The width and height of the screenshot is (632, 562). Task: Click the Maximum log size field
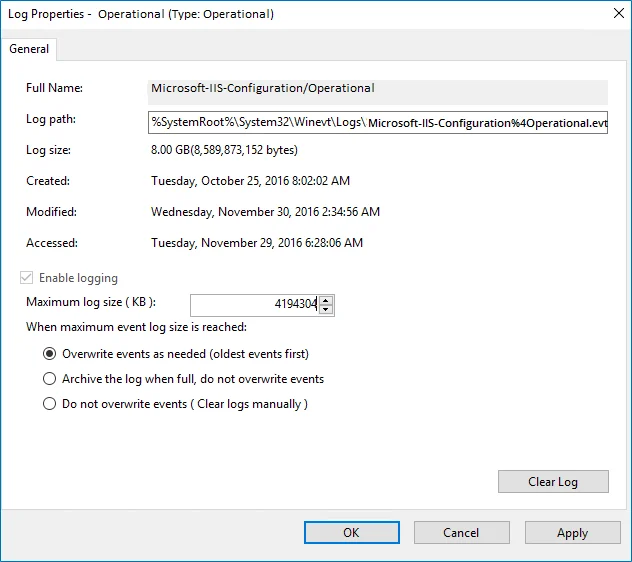pyautogui.click(x=255, y=305)
